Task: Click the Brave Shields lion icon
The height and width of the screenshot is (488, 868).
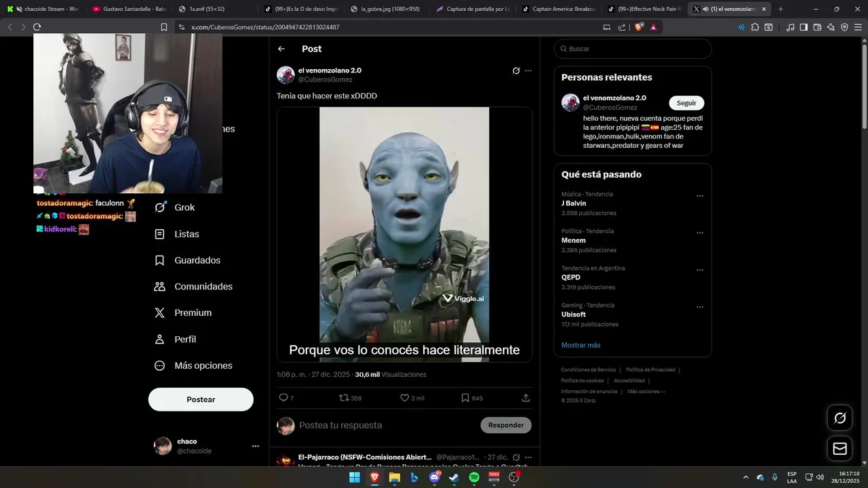Action: coord(639,27)
